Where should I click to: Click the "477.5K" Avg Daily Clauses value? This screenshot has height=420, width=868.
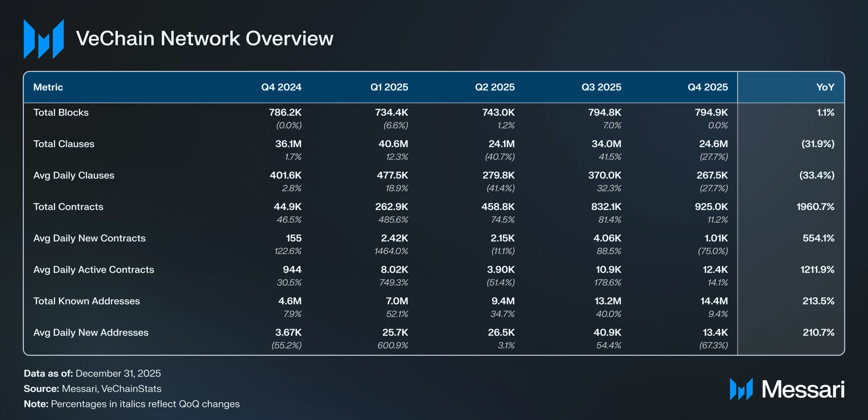point(392,176)
